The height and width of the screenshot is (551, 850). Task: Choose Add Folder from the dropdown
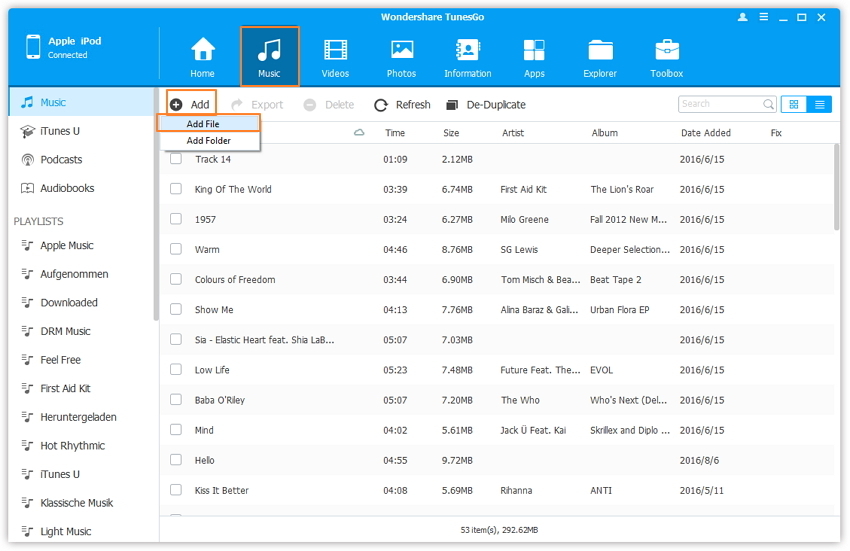209,141
